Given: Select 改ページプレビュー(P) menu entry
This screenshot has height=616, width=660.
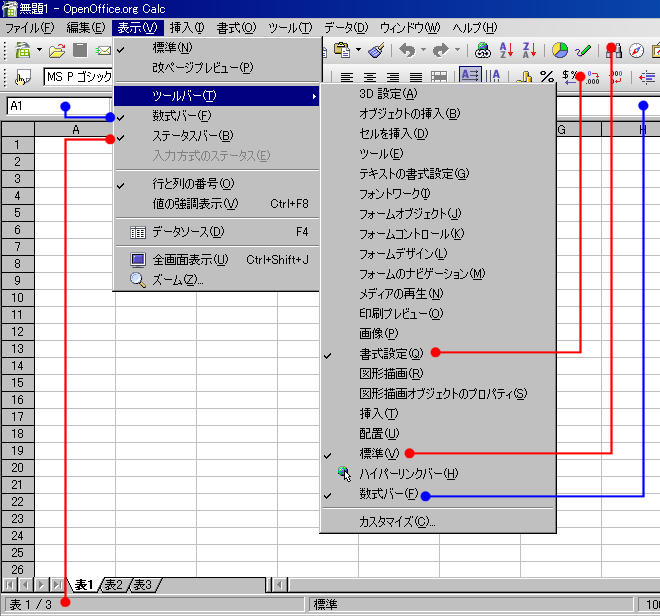Looking at the screenshot, I should point(216,68).
